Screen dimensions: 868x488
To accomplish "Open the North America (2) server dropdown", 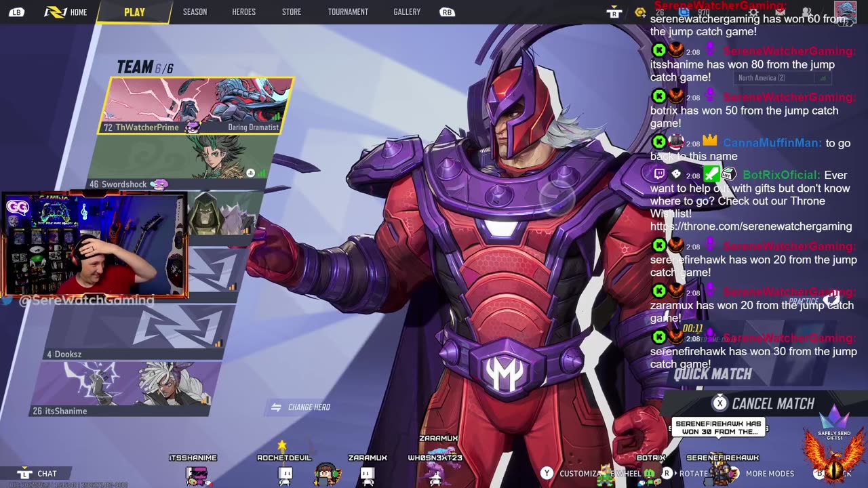I will point(782,78).
